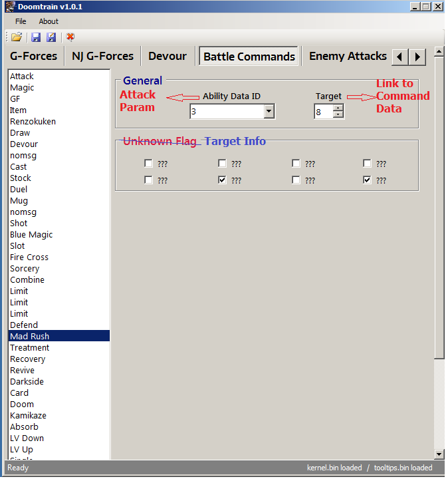Select Card in the command list
448x479 pixels.
(x=59, y=393)
